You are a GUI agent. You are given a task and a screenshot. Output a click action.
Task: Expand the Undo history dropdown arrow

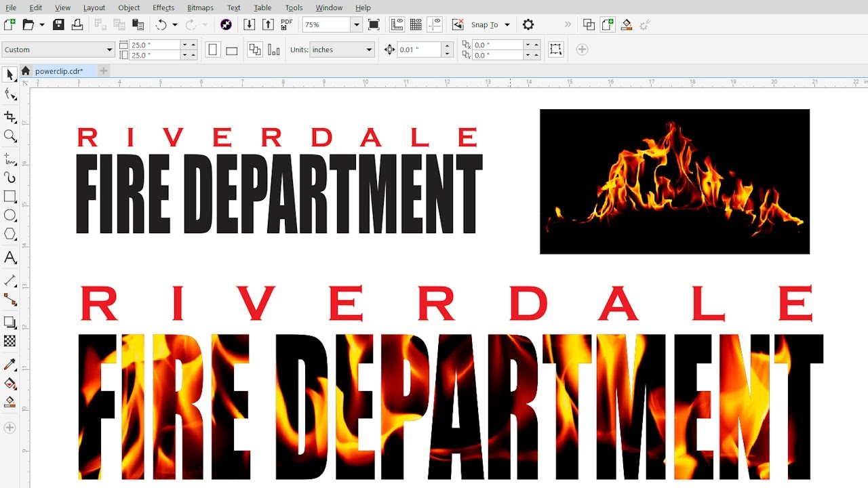click(x=175, y=24)
